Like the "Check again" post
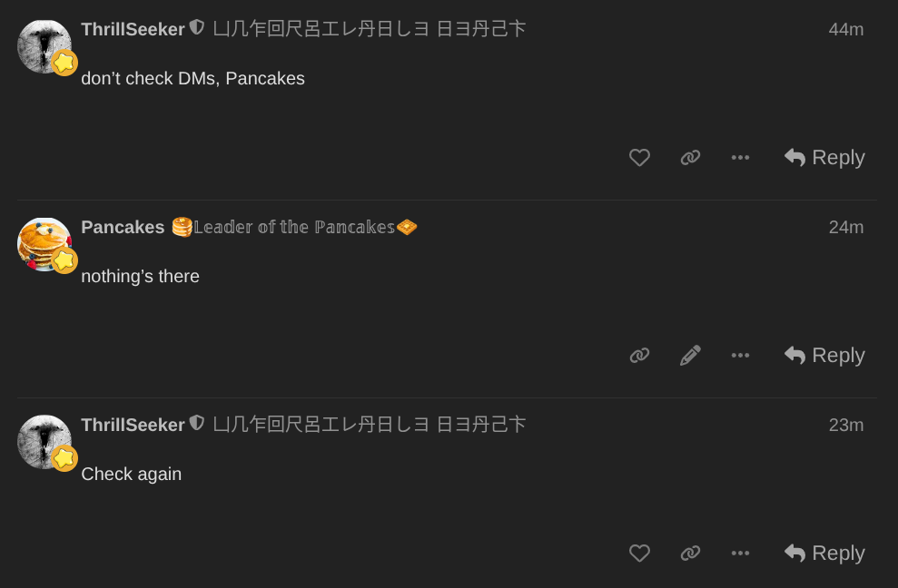The image size is (898, 588). (x=639, y=554)
